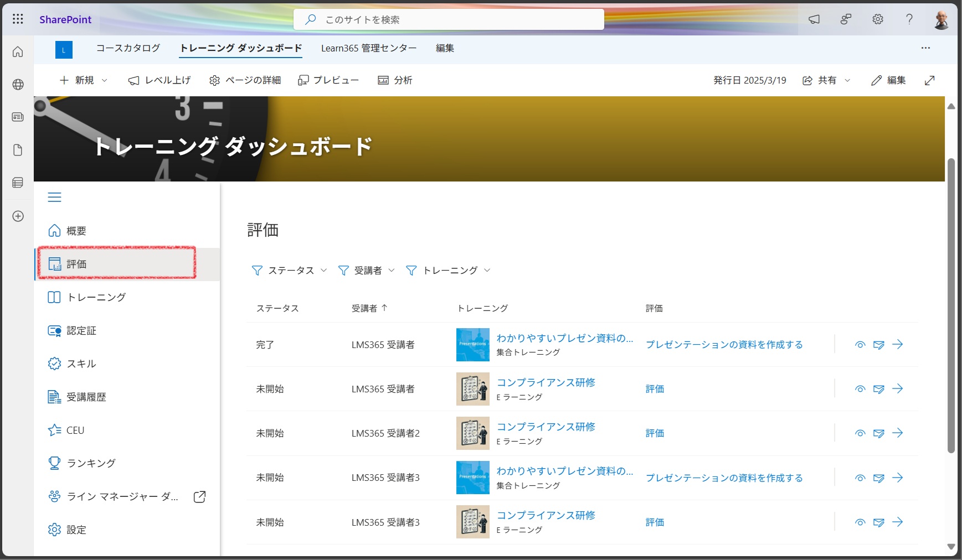Sort by 受講者 column header
962x560 pixels.
point(369,308)
